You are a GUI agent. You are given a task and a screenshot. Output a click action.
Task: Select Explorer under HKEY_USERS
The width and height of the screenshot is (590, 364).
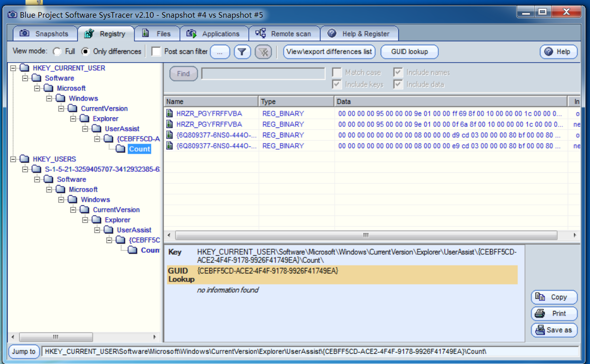point(117,220)
